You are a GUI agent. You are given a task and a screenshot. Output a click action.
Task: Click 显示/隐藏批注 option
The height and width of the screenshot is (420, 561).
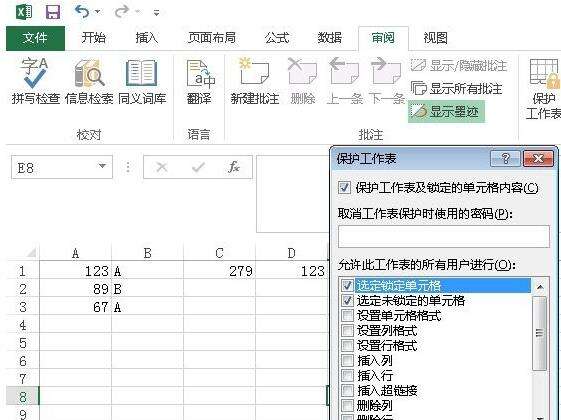(459, 65)
